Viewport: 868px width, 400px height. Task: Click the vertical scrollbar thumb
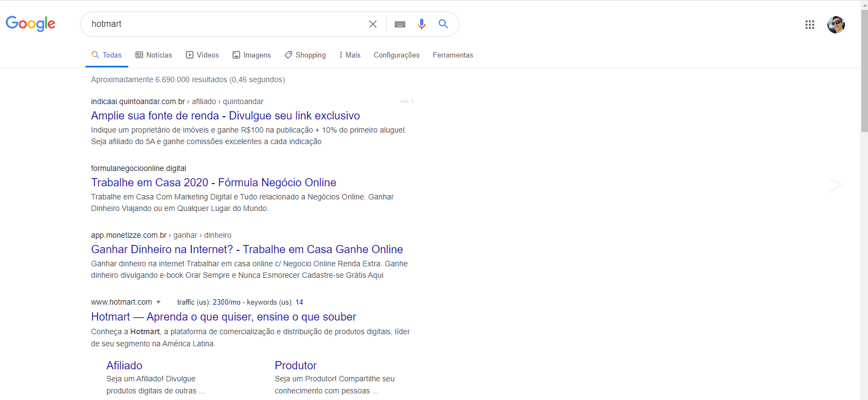[x=864, y=70]
